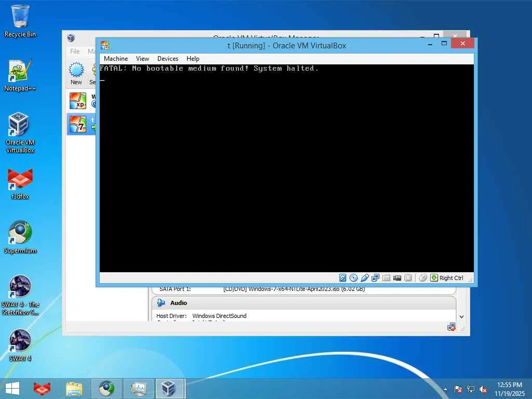Click the keyboard capture host key icon
Viewport: 532px width, 399px height.
tap(434, 278)
